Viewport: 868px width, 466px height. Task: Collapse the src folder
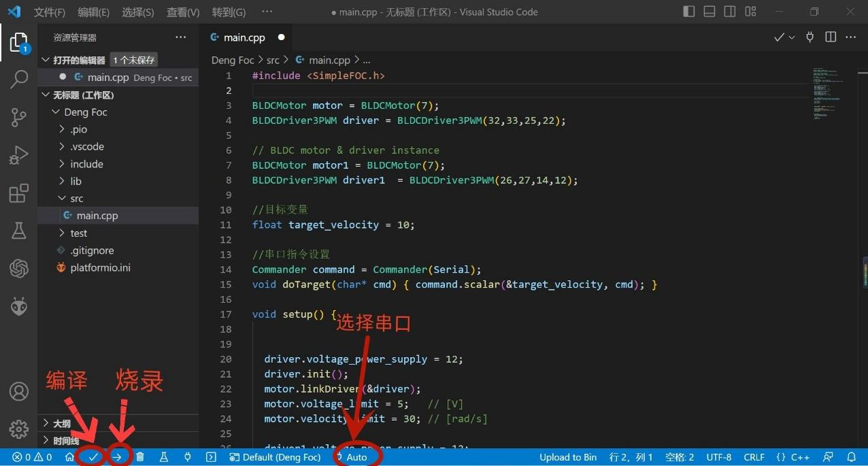click(x=76, y=199)
